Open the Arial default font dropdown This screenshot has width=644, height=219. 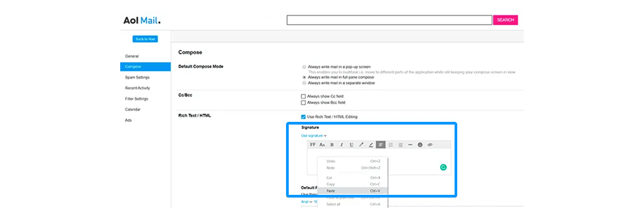click(306, 202)
